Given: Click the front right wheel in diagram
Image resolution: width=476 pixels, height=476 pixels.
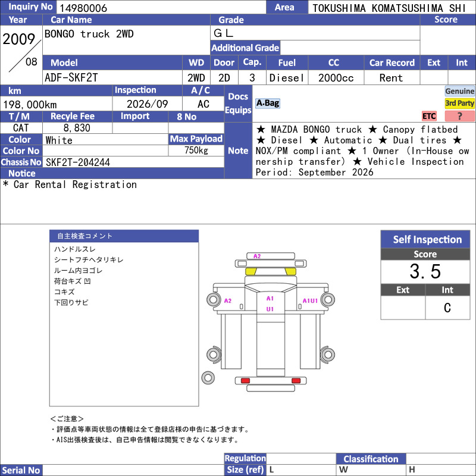Looking at the screenshot, I should 328,300.
